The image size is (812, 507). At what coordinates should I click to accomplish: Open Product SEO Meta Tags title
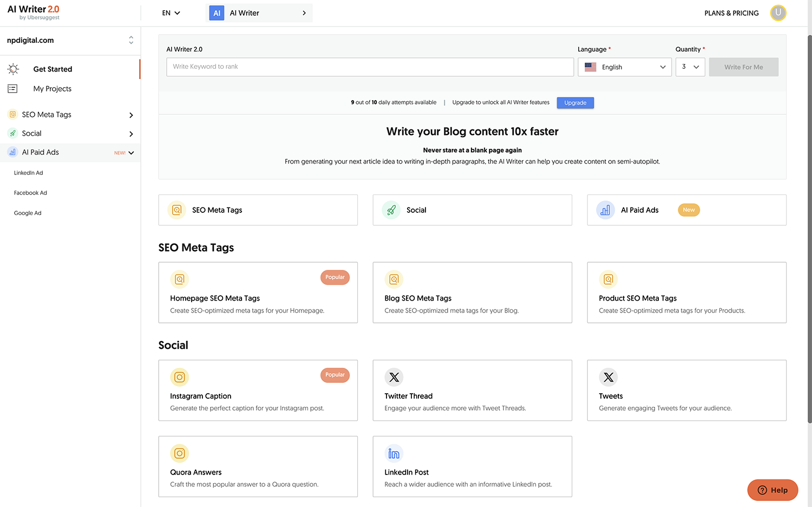tap(638, 298)
